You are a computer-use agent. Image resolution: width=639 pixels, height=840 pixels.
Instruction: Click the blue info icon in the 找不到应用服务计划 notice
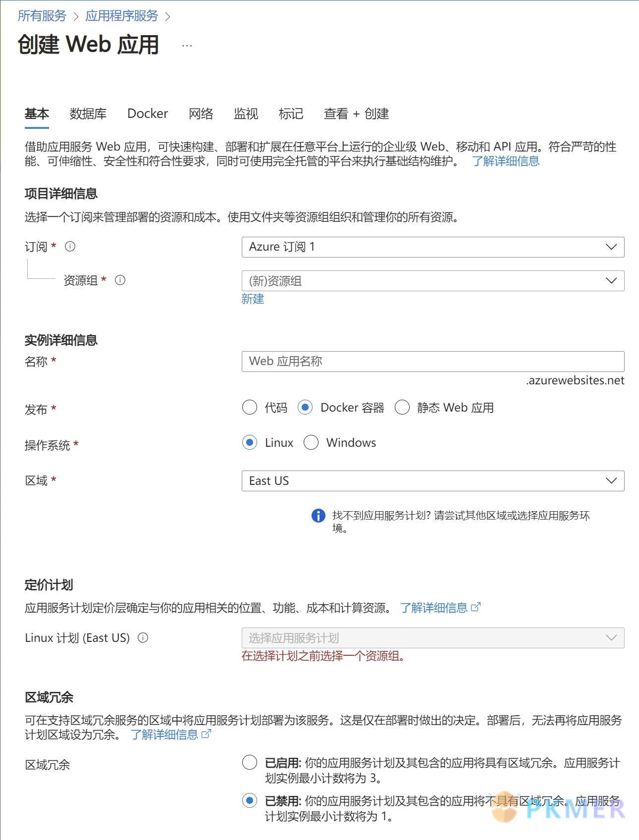point(319,516)
